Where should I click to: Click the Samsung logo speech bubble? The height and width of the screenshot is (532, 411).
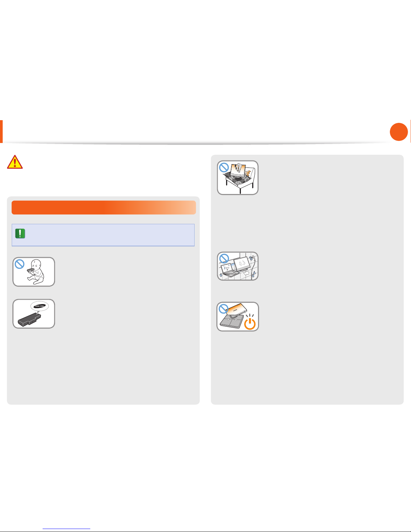click(39, 306)
